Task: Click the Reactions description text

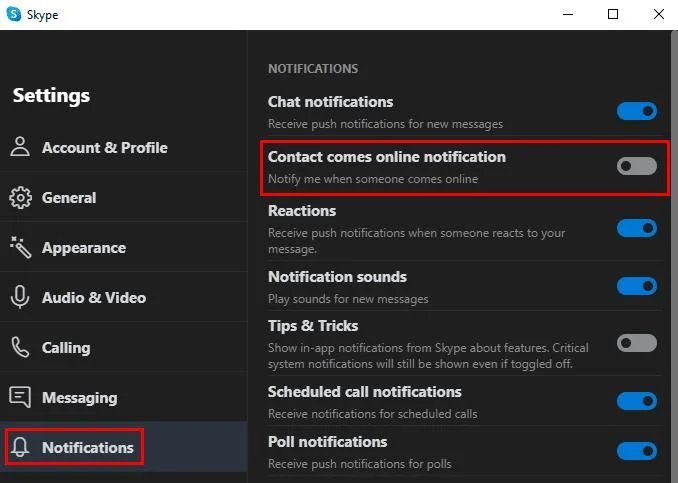Action: click(416, 241)
